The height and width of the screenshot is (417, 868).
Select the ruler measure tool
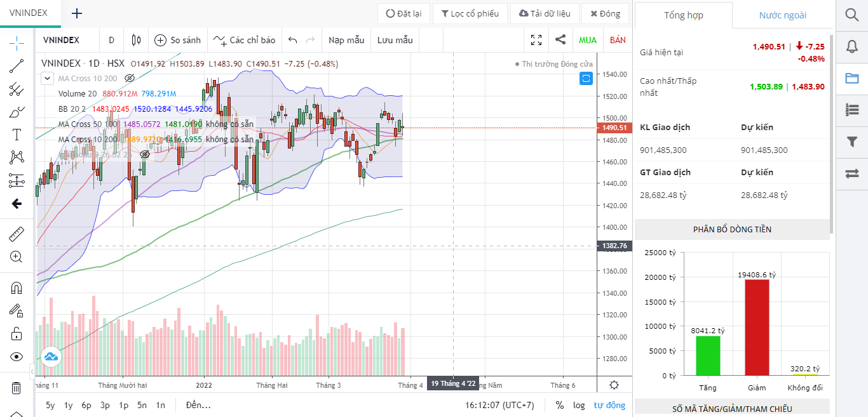[x=17, y=234]
